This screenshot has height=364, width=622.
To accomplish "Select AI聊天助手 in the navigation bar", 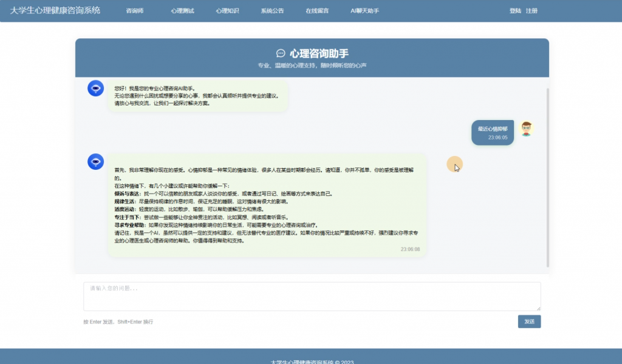I will tap(364, 11).
